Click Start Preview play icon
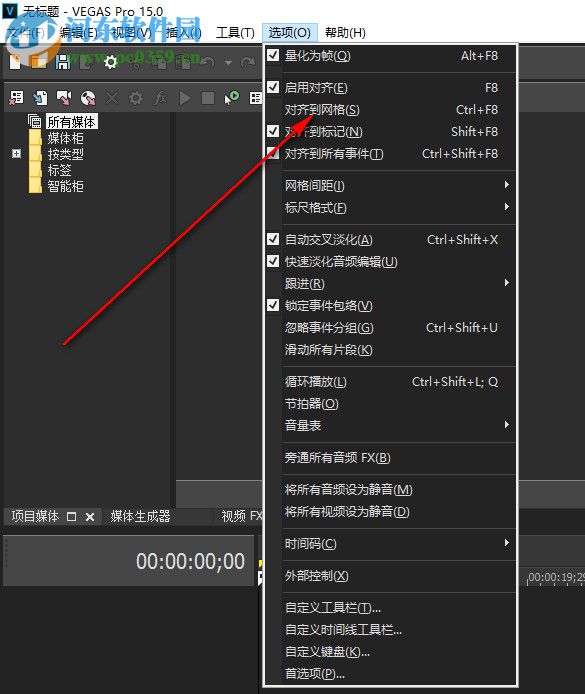Viewport: 585px width, 694px height. tap(184, 98)
